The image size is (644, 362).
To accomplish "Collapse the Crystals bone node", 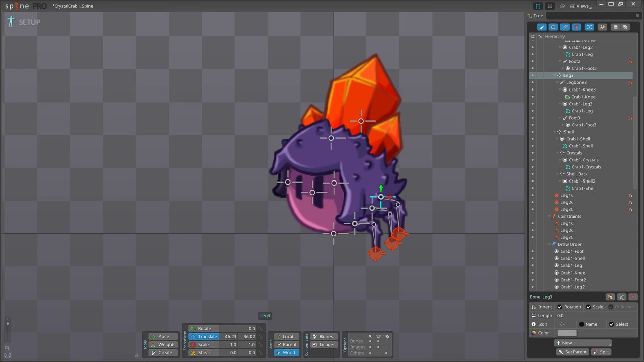I will [558, 153].
